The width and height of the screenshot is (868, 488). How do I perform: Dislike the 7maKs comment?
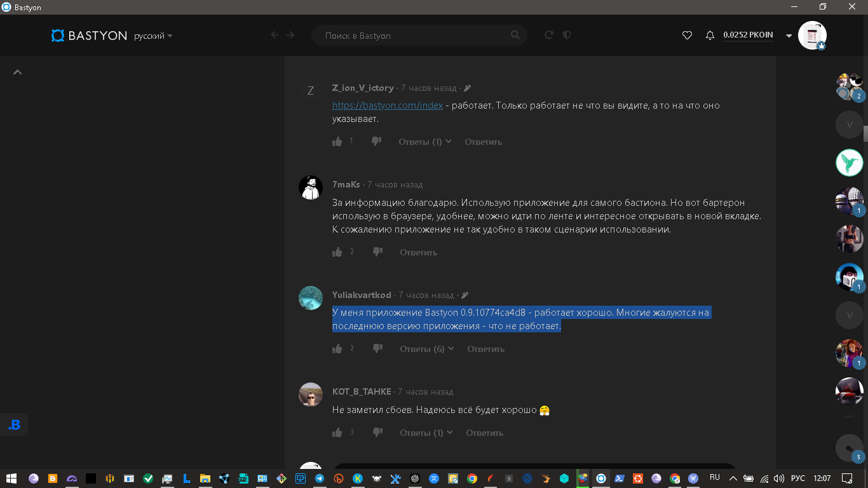pos(377,252)
